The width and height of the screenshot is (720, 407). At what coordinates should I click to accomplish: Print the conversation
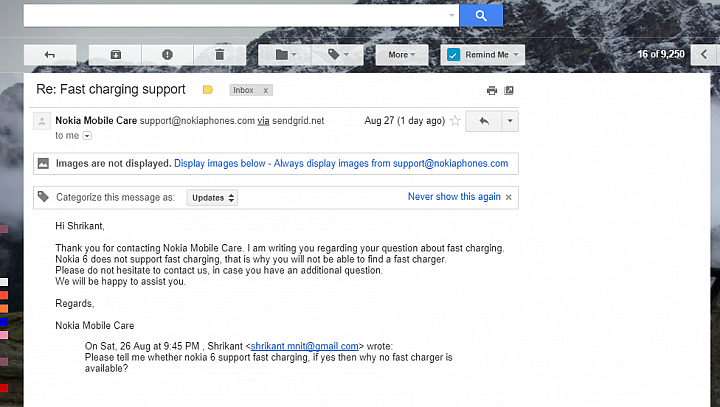coord(492,90)
